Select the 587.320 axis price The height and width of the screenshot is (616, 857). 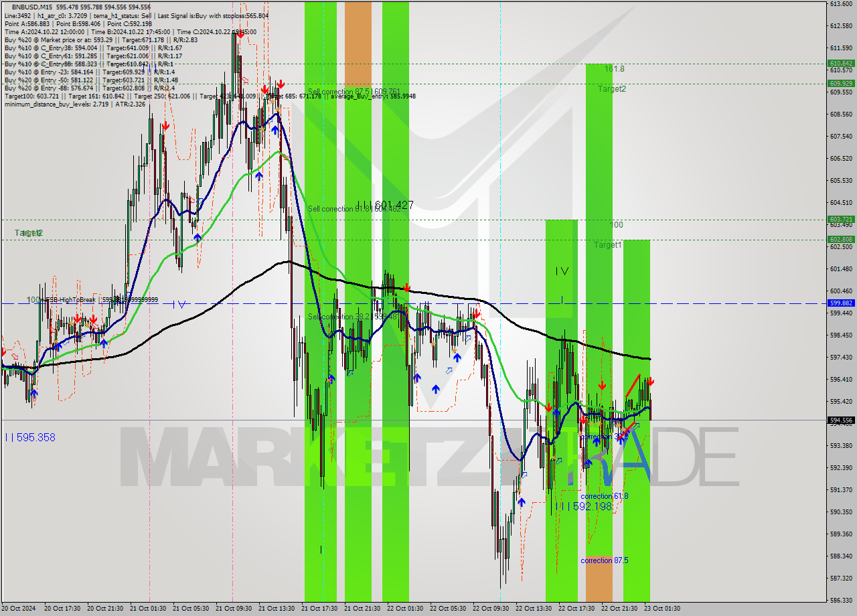[x=841, y=579]
